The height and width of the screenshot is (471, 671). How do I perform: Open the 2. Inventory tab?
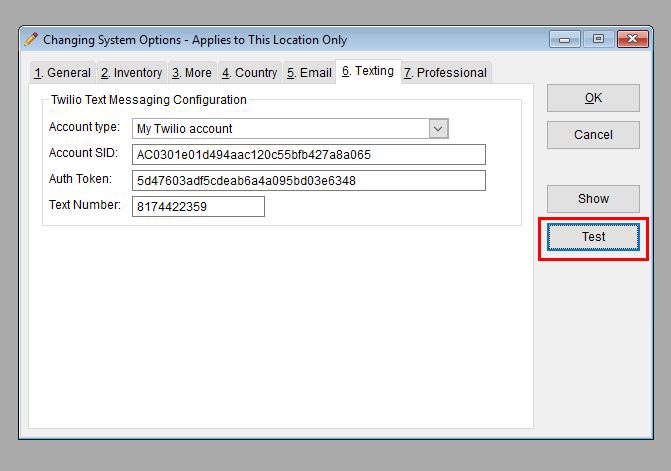tap(132, 73)
